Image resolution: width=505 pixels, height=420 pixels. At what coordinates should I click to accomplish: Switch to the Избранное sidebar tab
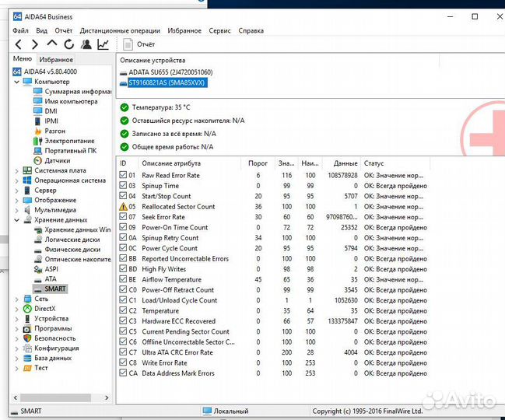tap(56, 60)
